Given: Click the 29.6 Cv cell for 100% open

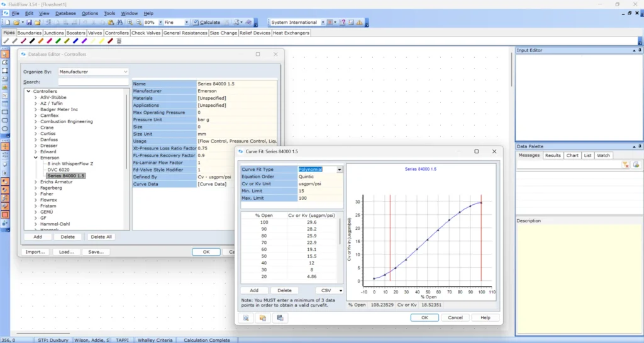Looking at the screenshot, I should click(312, 222).
